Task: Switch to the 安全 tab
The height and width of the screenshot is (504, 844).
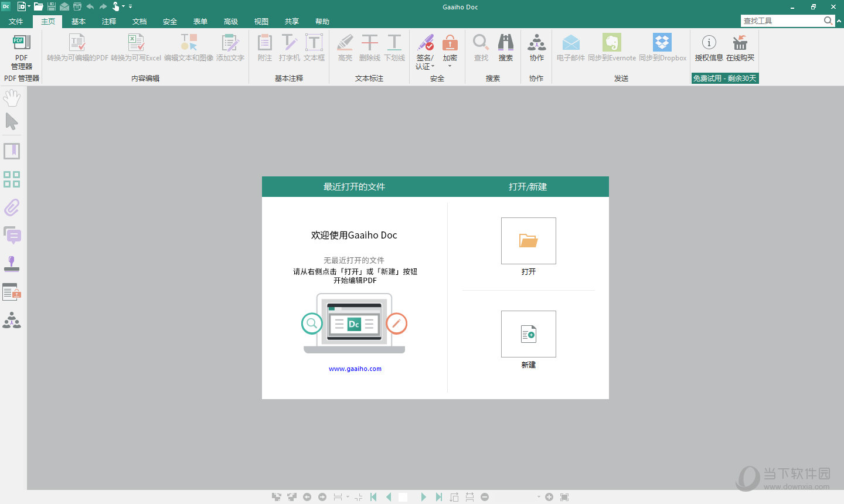Action: click(170, 21)
